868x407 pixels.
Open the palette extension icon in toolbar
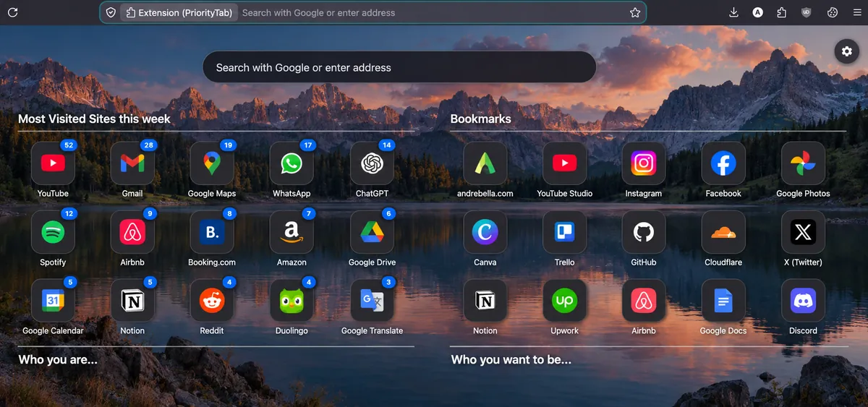832,12
